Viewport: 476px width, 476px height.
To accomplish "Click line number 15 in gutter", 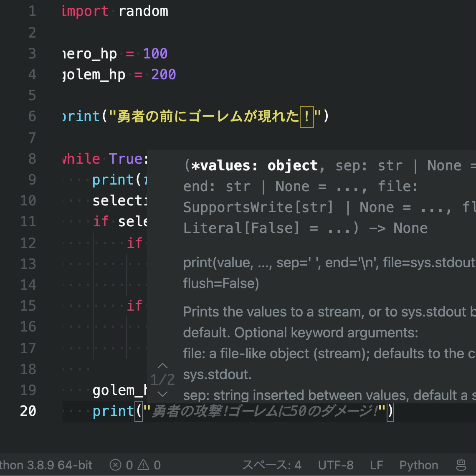I will tap(28, 306).
